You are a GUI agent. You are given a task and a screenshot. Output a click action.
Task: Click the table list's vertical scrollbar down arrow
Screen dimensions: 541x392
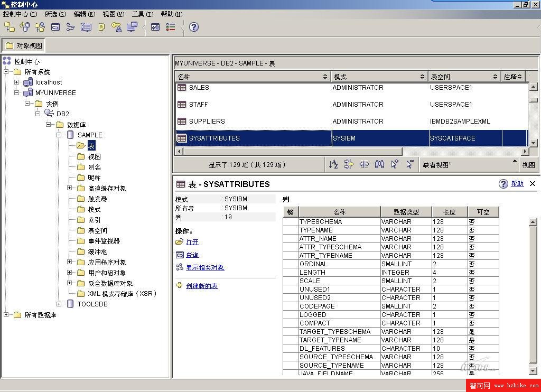[533, 143]
